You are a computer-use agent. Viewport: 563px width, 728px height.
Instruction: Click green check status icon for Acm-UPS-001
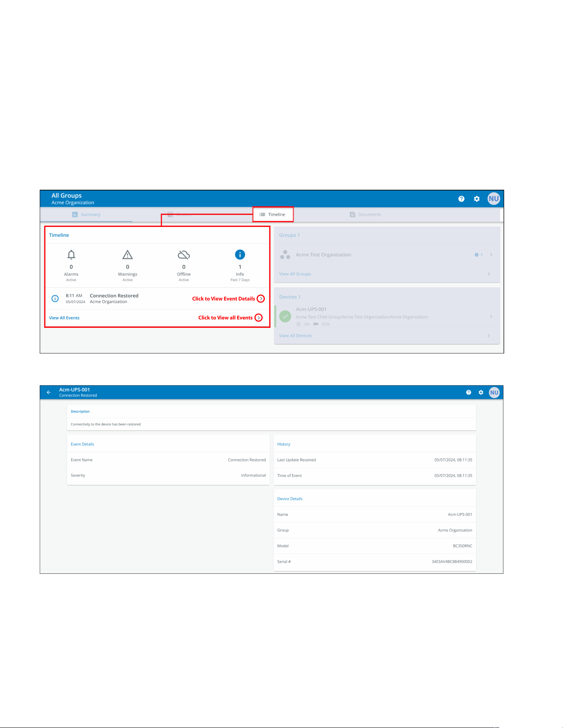pos(285,317)
